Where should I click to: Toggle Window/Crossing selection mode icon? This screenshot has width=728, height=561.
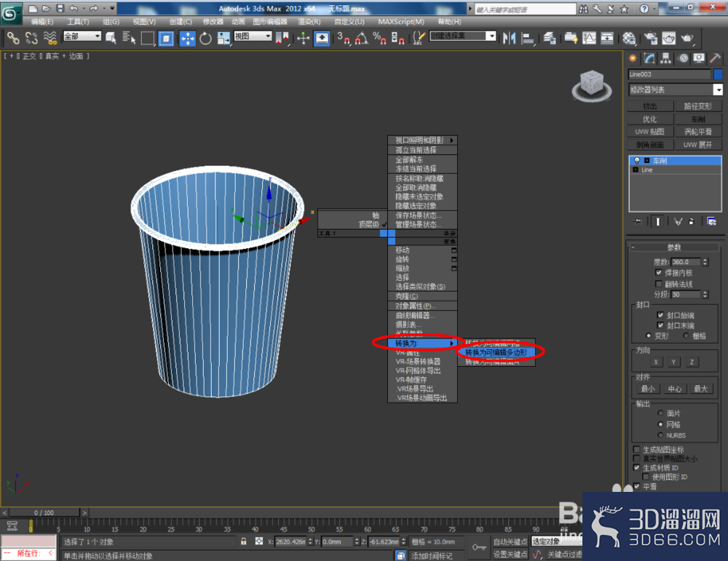point(166,38)
